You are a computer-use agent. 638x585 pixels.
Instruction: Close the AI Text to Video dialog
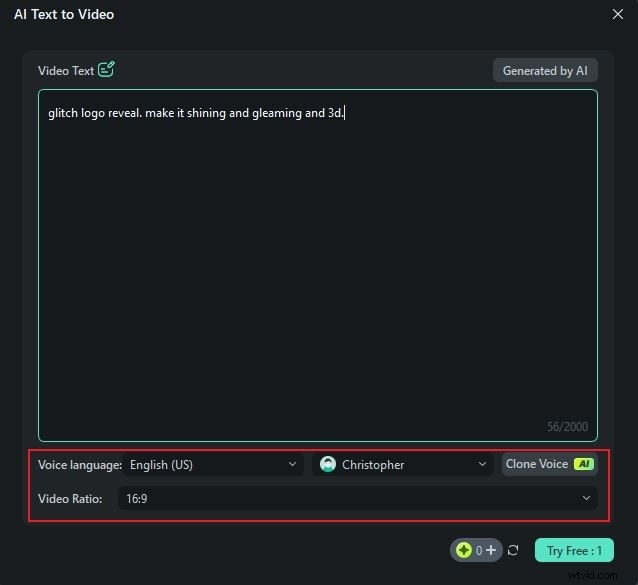coord(617,14)
